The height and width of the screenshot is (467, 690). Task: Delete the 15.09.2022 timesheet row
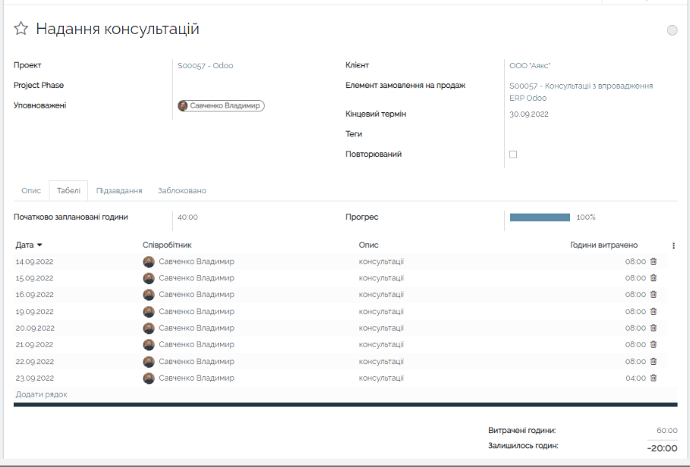[x=654, y=278]
